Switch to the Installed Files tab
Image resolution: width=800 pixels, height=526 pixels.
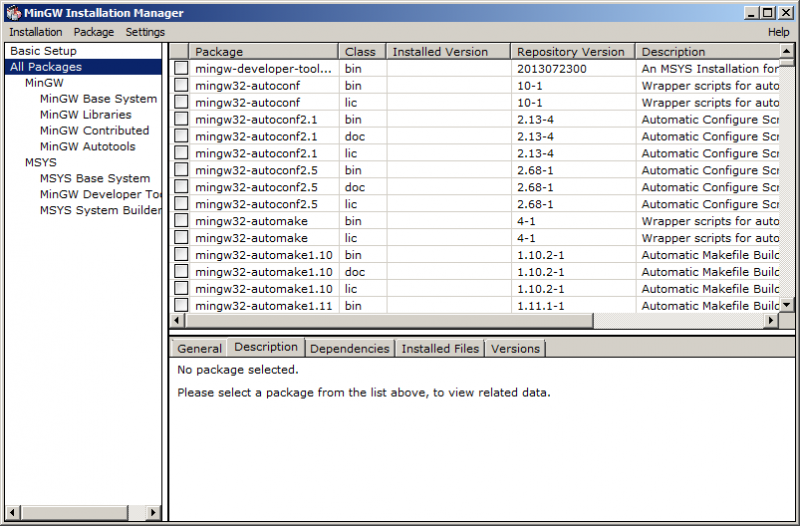pos(440,348)
